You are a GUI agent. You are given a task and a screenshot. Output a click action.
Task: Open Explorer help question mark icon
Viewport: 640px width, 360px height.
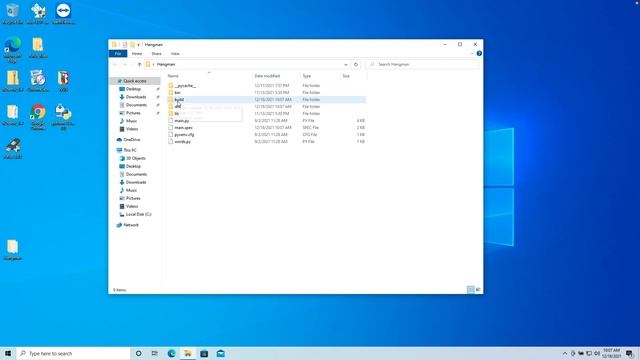click(479, 53)
